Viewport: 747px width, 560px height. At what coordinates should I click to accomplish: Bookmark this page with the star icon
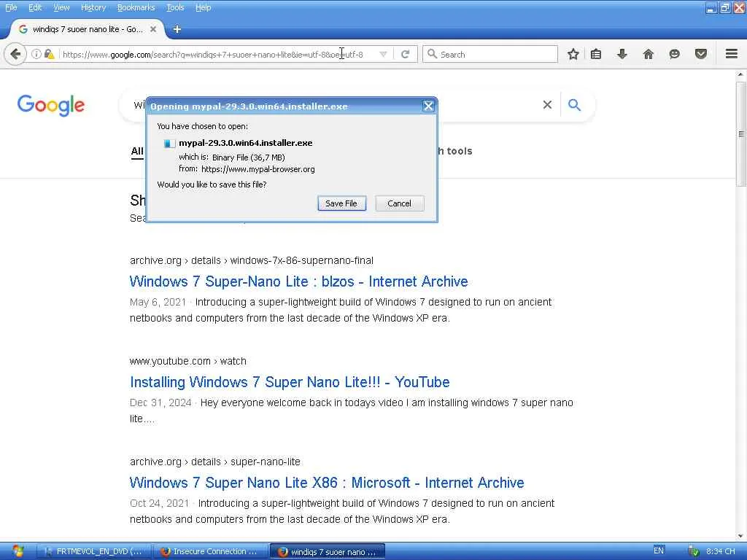pyautogui.click(x=573, y=54)
